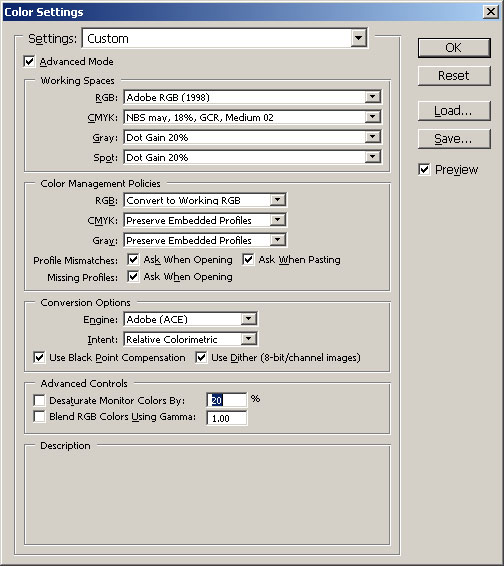Toggle the Preview checkbox
The width and height of the screenshot is (504, 566).
point(424,169)
